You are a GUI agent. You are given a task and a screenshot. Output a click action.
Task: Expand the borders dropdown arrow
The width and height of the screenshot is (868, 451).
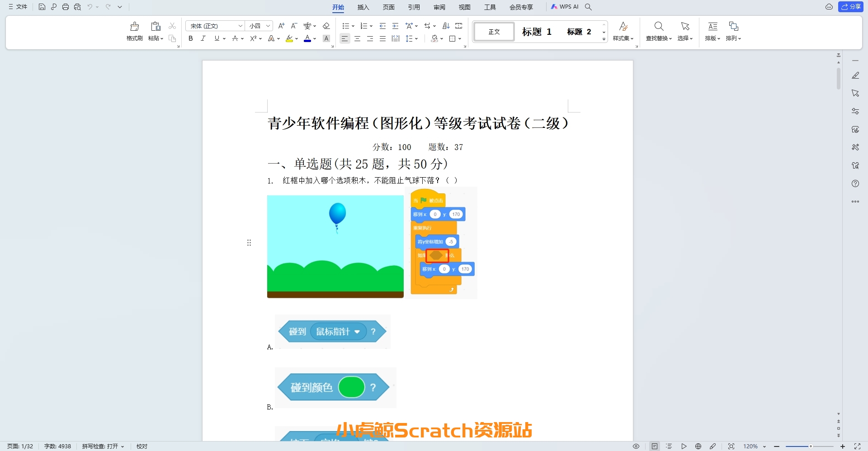pyautogui.click(x=460, y=38)
